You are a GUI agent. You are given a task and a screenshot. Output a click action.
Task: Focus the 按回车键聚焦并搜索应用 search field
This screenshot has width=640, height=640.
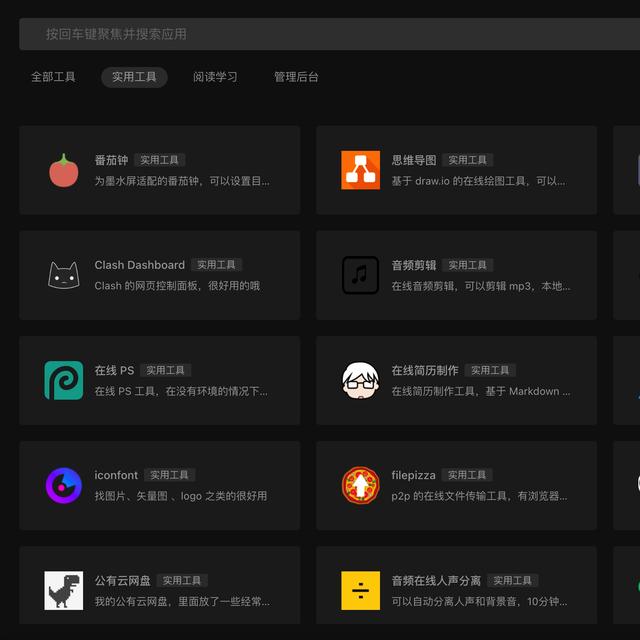click(x=329, y=34)
